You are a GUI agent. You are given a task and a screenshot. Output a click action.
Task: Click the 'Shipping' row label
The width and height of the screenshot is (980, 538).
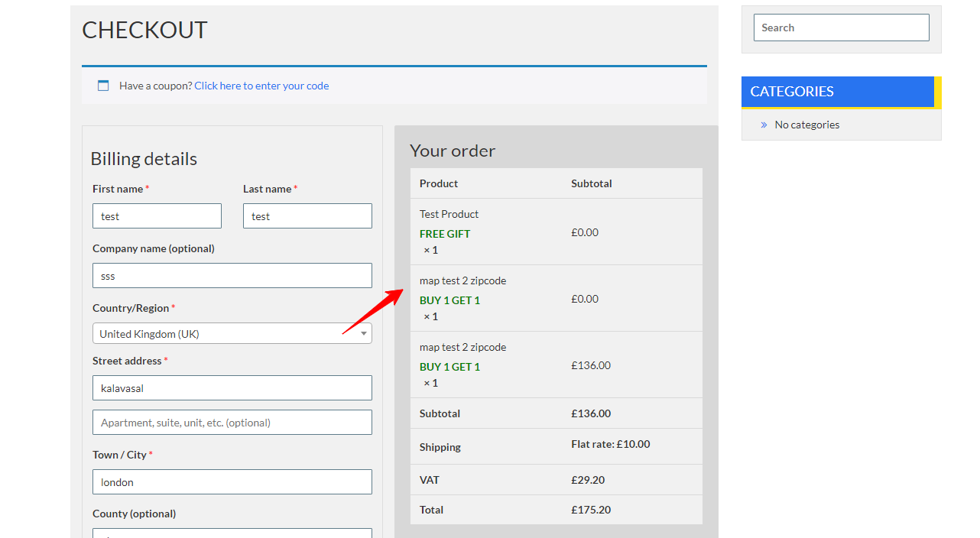(440, 447)
